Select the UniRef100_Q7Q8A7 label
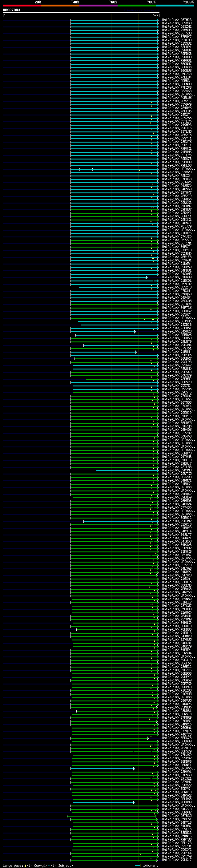The height and width of the screenshot is (868, 197). 176,396
